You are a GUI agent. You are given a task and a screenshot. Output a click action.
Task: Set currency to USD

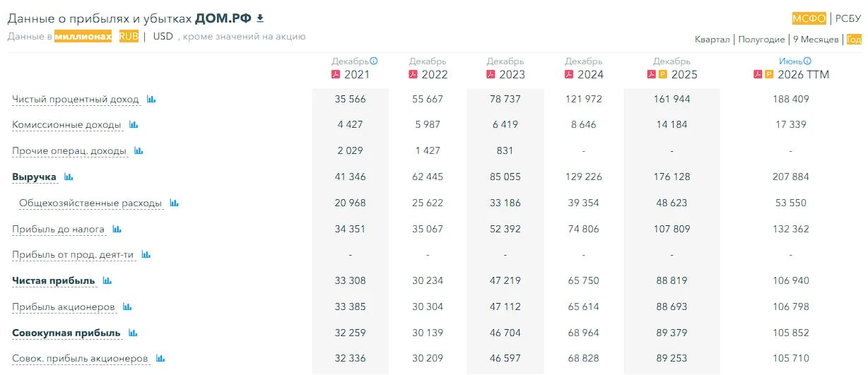tap(163, 36)
